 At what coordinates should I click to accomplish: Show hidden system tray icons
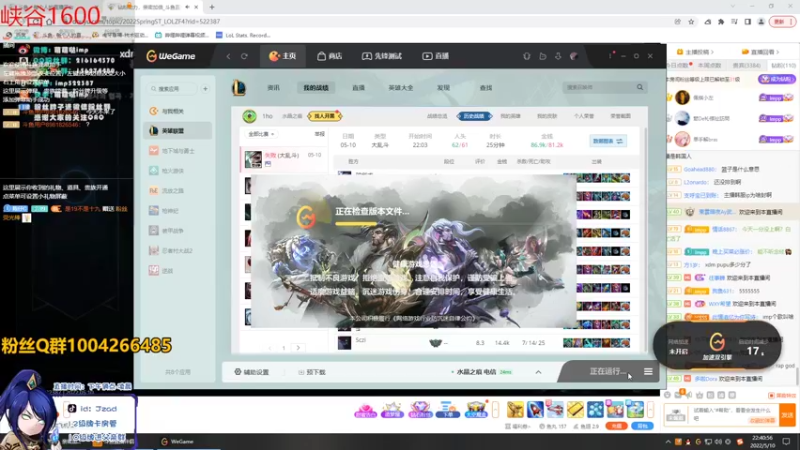668,442
